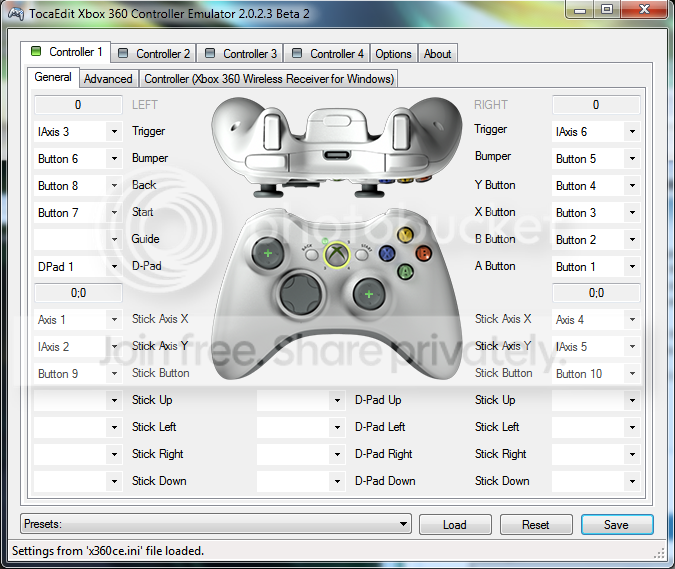Screen dimensions: 675x569
Task: Click the Load button
Action: [x=455, y=525]
